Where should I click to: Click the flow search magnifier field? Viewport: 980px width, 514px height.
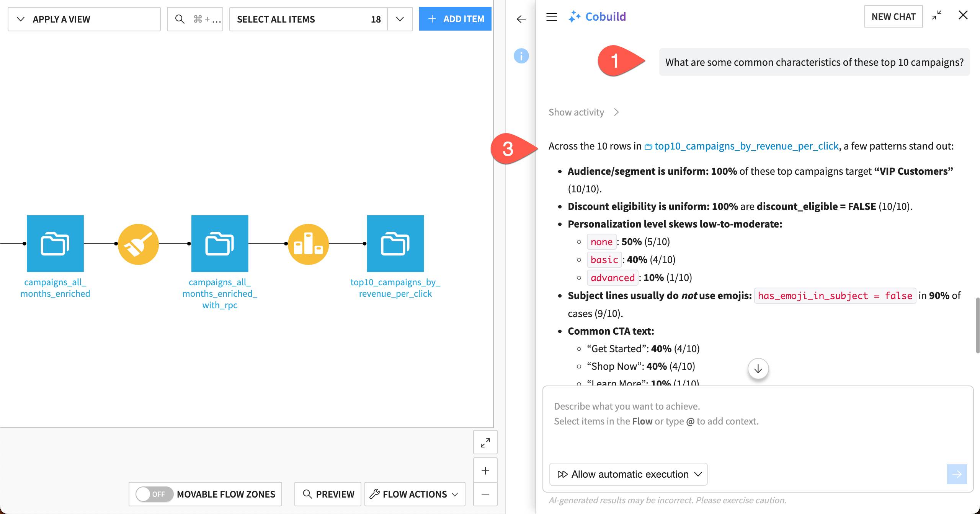click(195, 19)
